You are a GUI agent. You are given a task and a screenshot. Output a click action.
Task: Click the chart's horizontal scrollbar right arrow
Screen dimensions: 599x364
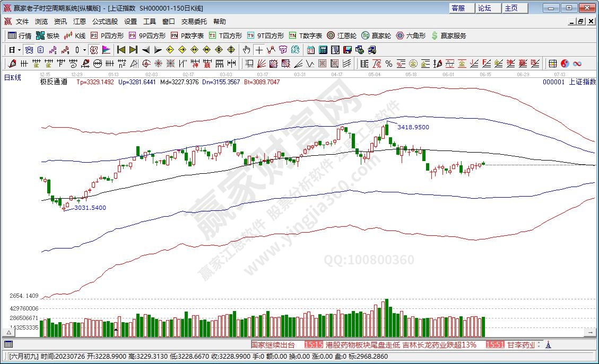click(589, 332)
